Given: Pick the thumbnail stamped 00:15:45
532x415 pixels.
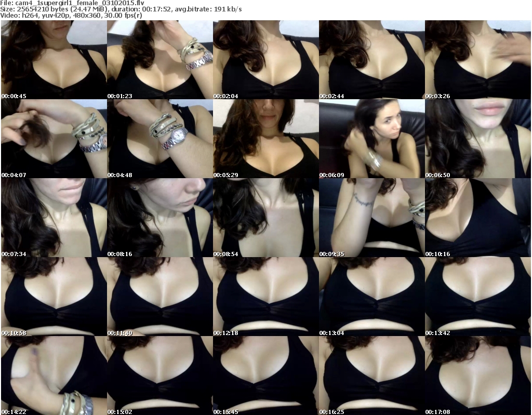Looking at the screenshot, I should [x=265, y=376].
